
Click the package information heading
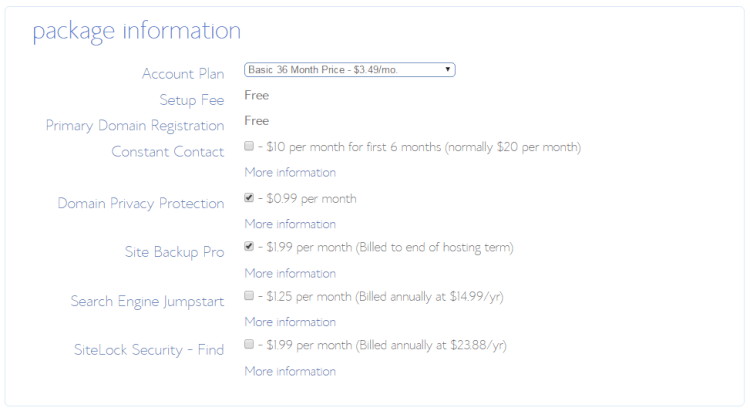137,31
